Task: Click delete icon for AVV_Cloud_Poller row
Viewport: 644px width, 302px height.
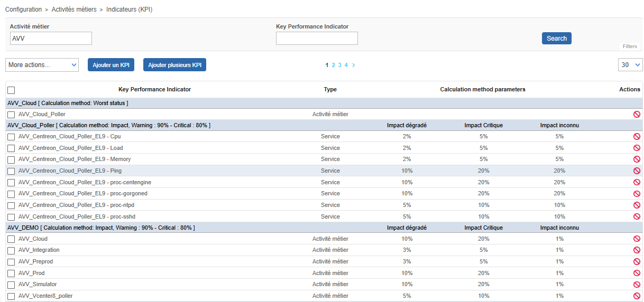Action: (x=637, y=115)
